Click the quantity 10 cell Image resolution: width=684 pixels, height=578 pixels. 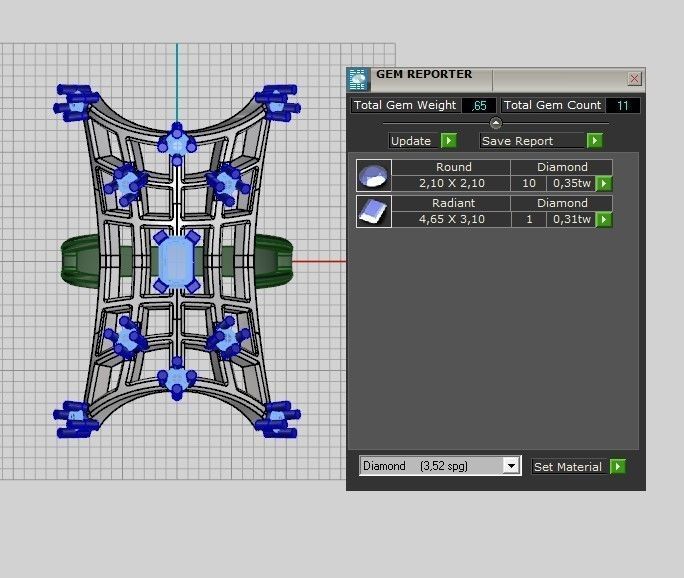point(529,183)
